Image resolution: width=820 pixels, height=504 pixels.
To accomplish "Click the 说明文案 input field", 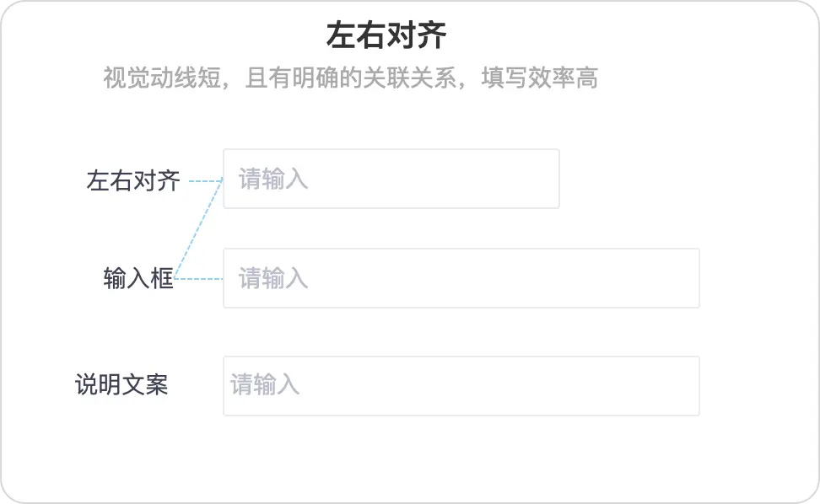I will tap(461, 386).
